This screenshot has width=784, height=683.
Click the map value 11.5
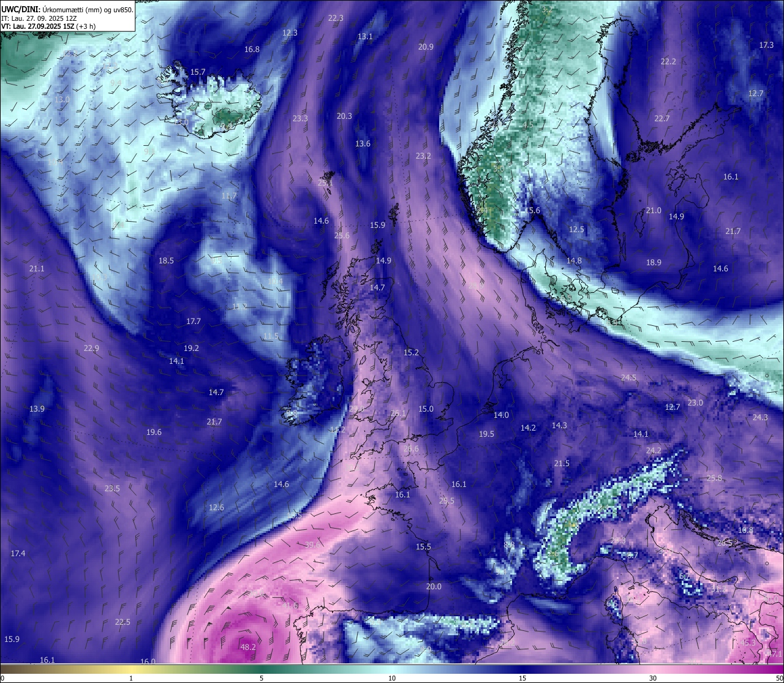point(271,336)
